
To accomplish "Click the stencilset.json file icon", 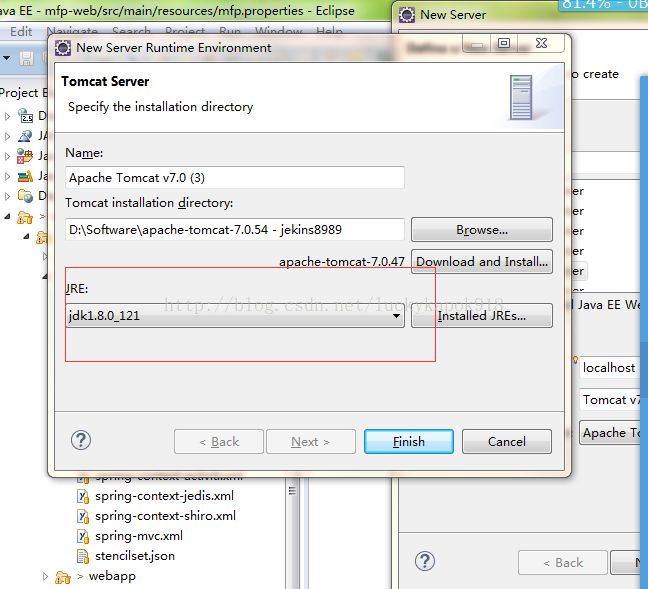I will click(83, 556).
